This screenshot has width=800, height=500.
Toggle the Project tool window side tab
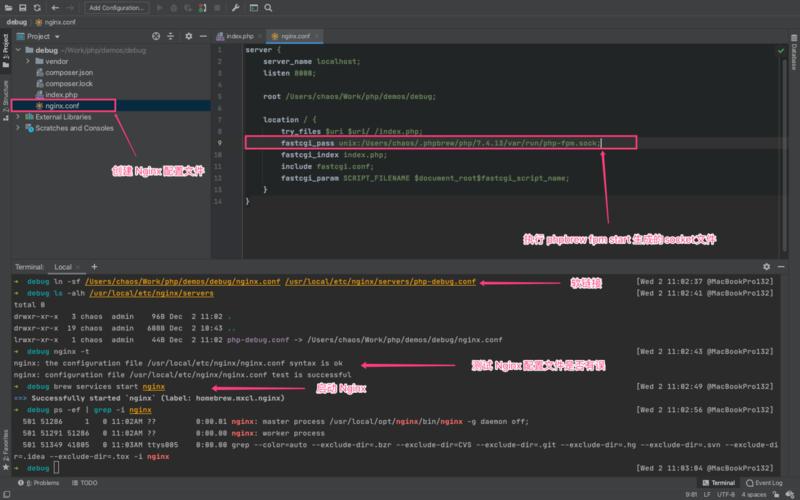coord(6,50)
